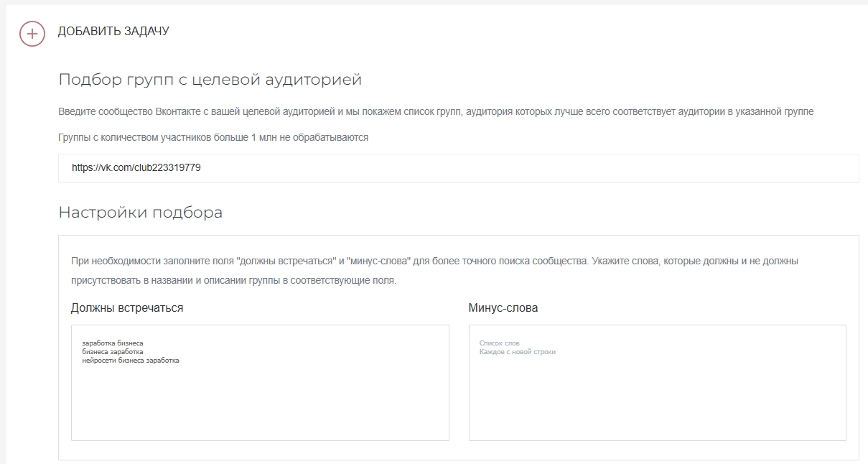
Task: Place cursor on 'нейросети бизнеса заработка' line
Action: click(x=131, y=361)
